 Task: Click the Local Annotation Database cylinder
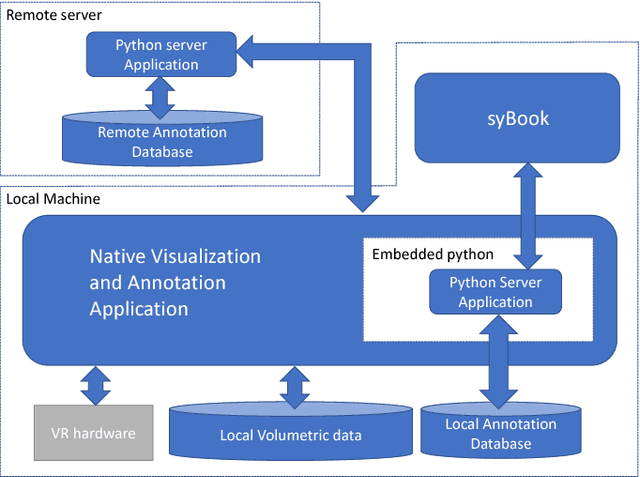point(499,433)
